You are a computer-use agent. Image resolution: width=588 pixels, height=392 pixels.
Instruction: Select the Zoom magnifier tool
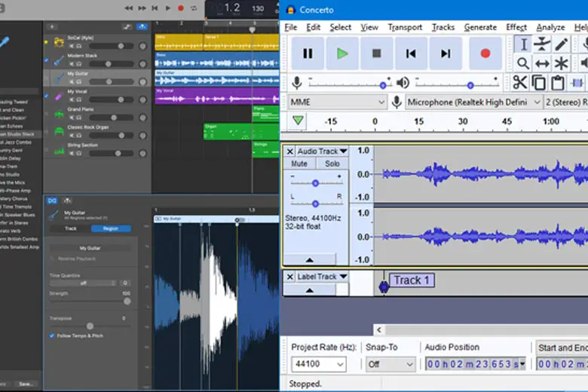pyautogui.click(x=523, y=63)
